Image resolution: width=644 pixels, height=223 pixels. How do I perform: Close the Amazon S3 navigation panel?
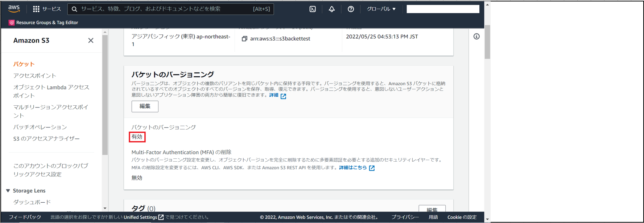click(x=91, y=40)
